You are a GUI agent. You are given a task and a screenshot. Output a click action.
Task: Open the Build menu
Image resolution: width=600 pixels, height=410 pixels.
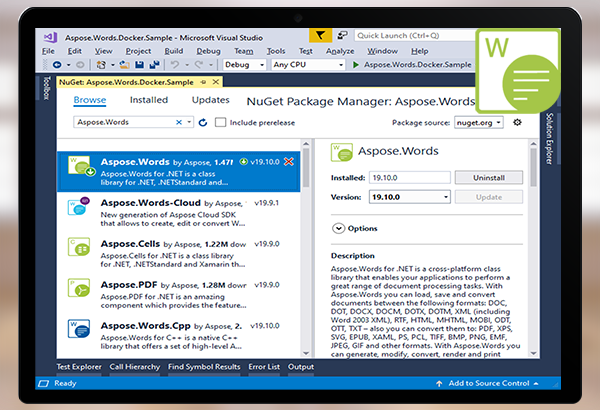tap(173, 50)
